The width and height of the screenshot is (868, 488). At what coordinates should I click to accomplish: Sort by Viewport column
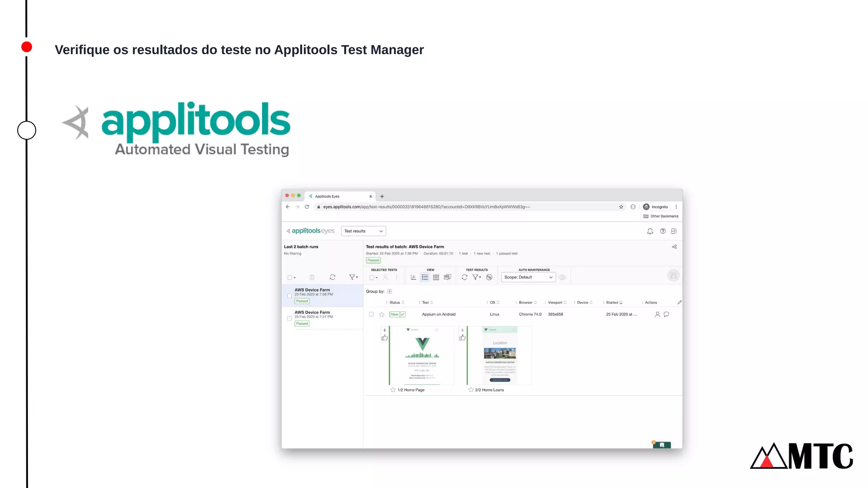[x=557, y=302]
